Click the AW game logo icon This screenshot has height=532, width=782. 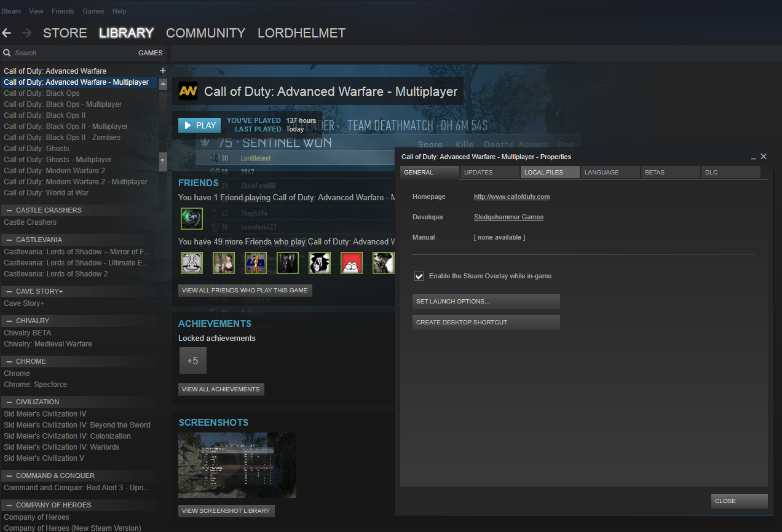(188, 92)
